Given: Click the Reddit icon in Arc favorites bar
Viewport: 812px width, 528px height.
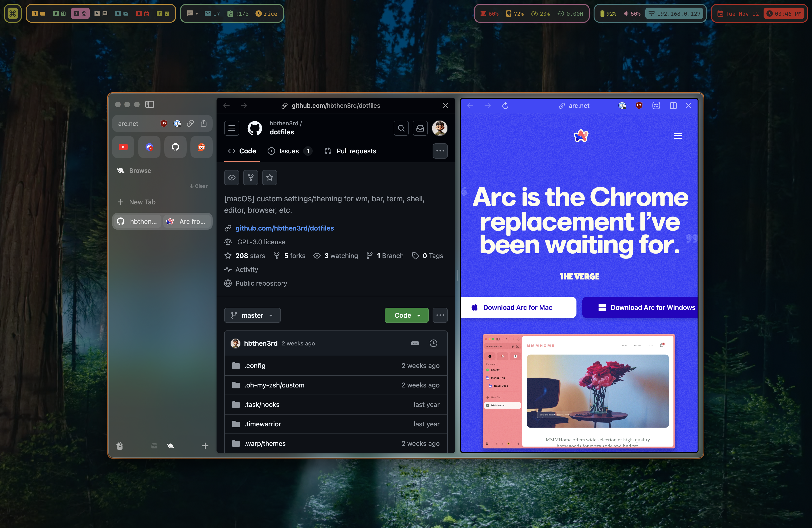Looking at the screenshot, I should [202, 146].
